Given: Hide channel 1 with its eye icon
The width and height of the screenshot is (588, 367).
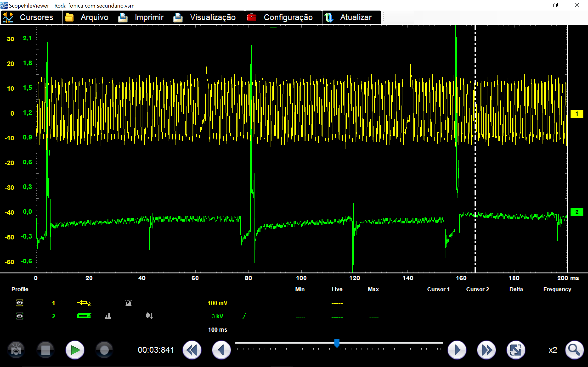Looking at the screenshot, I should point(20,303).
